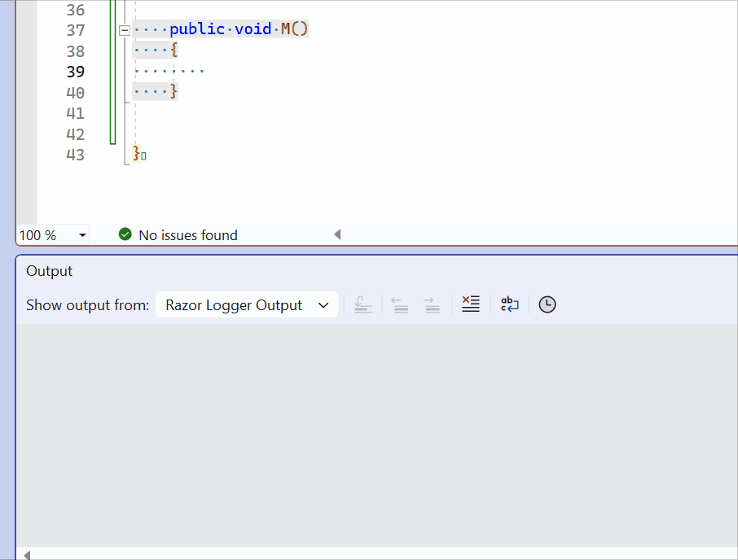
Task: Click the No issues found status text
Action: tap(187, 234)
